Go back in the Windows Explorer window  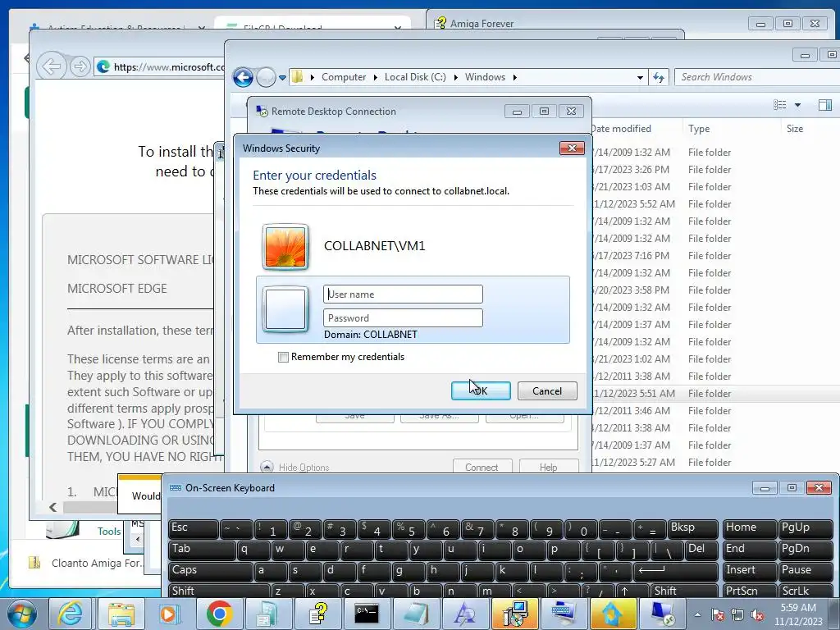(243, 78)
